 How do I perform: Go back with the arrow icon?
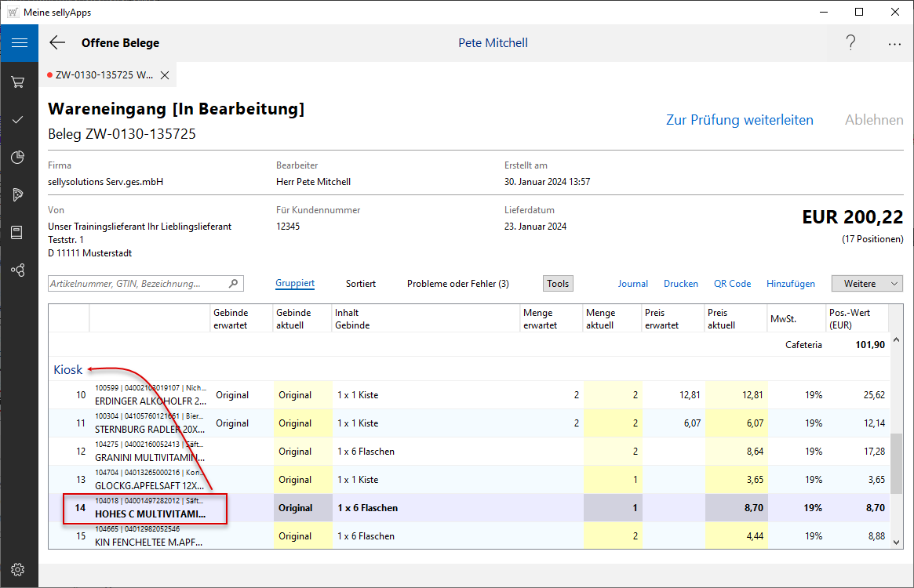57,43
